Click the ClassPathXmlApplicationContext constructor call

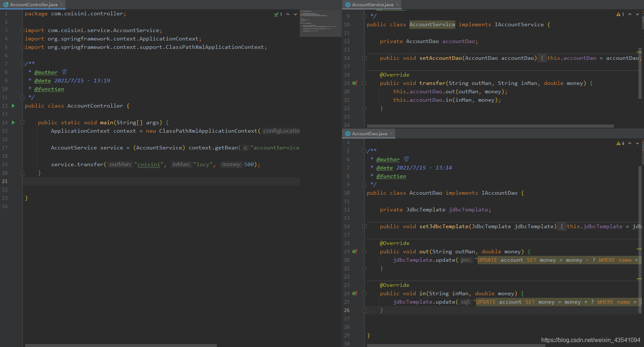[x=208, y=131]
